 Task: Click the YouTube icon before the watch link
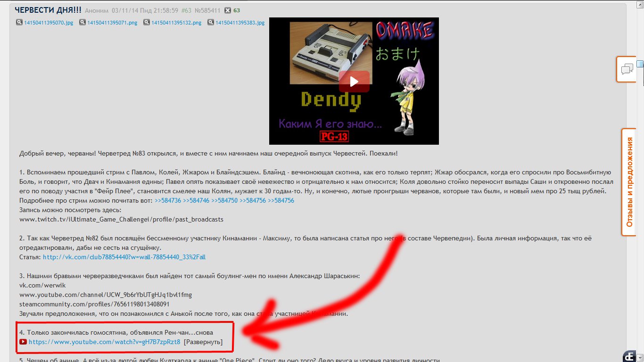tap(23, 342)
